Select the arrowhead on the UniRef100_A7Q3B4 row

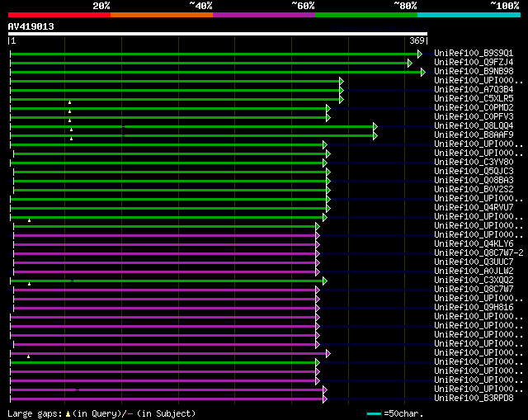[x=342, y=90]
